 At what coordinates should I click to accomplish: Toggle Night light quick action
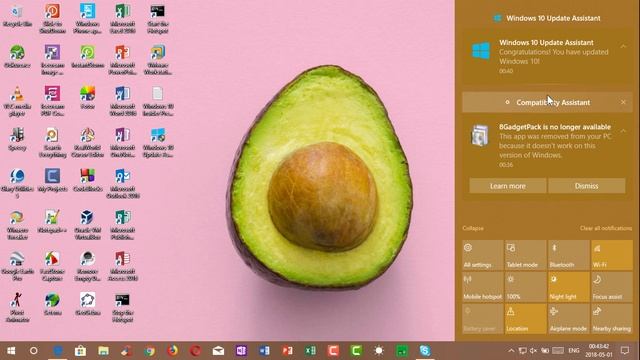click(x=569, y=287)
